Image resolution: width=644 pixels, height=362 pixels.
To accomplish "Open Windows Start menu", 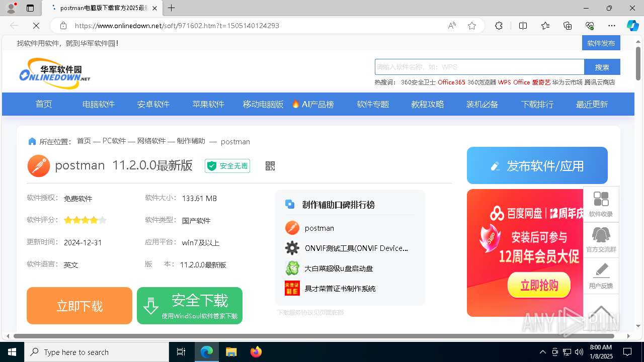I will (12, 352).
